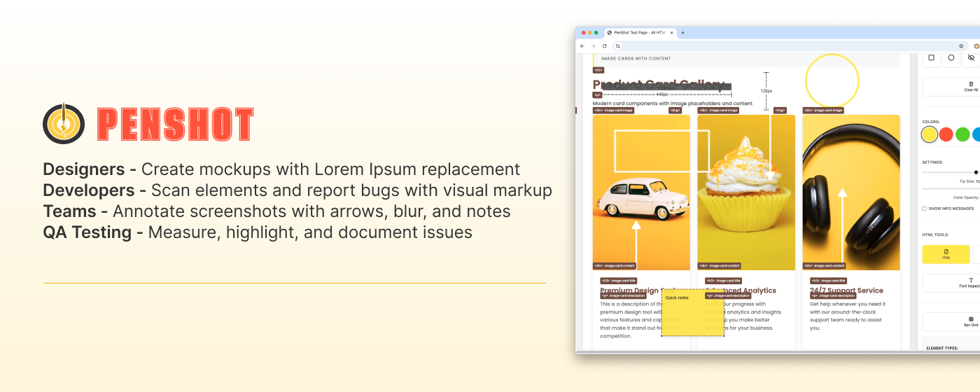The width and height of the screenshot is (980, 392).
Task: Click the cupcake card image
Action: click(746, 192)
